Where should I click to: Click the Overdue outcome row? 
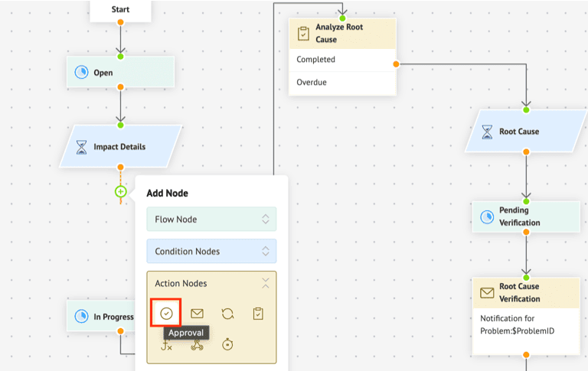(342, 83)
